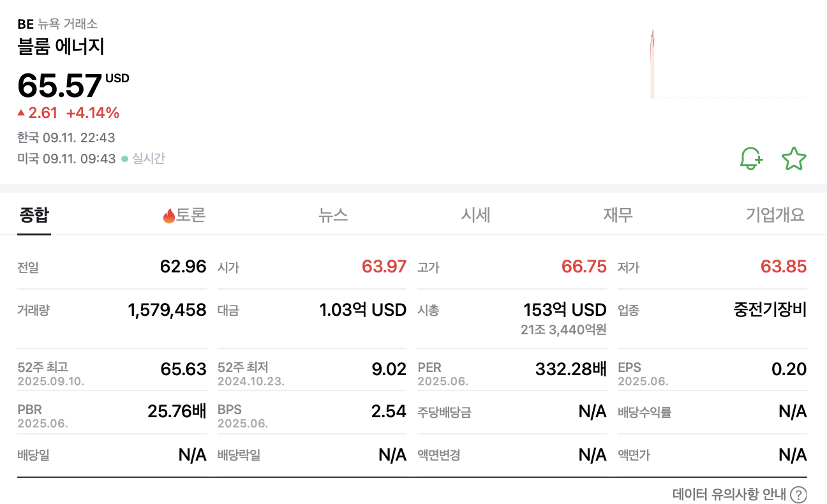Click the PBR value 25.76배
Viewport: 827px width, 504px height.
pos(177,411)
